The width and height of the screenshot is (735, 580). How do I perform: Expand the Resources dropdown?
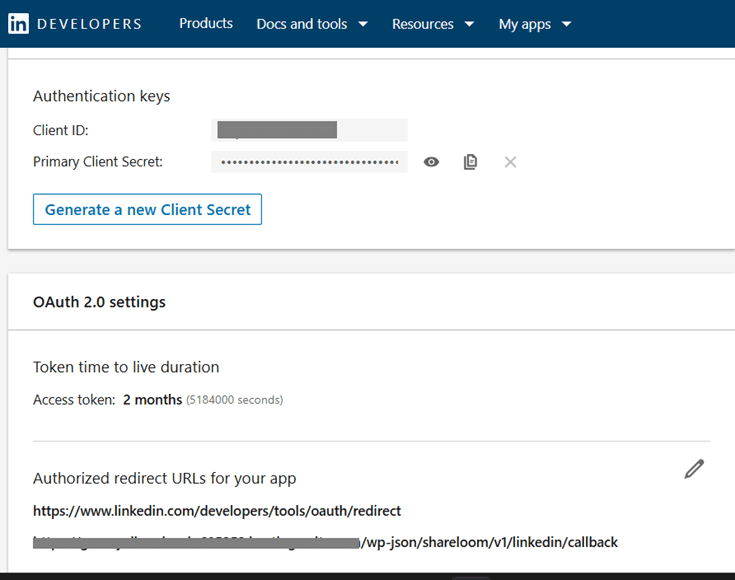(x=433, y=24)
